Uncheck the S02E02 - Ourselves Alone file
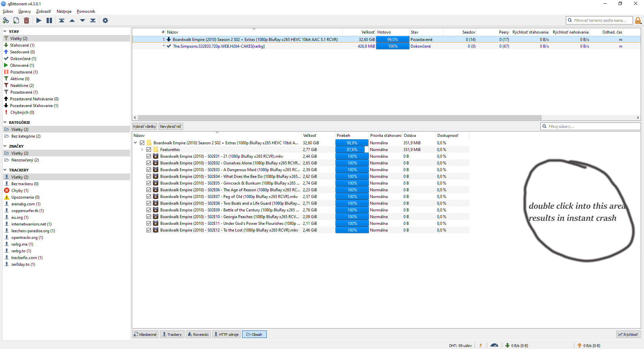 pos(149,163)
